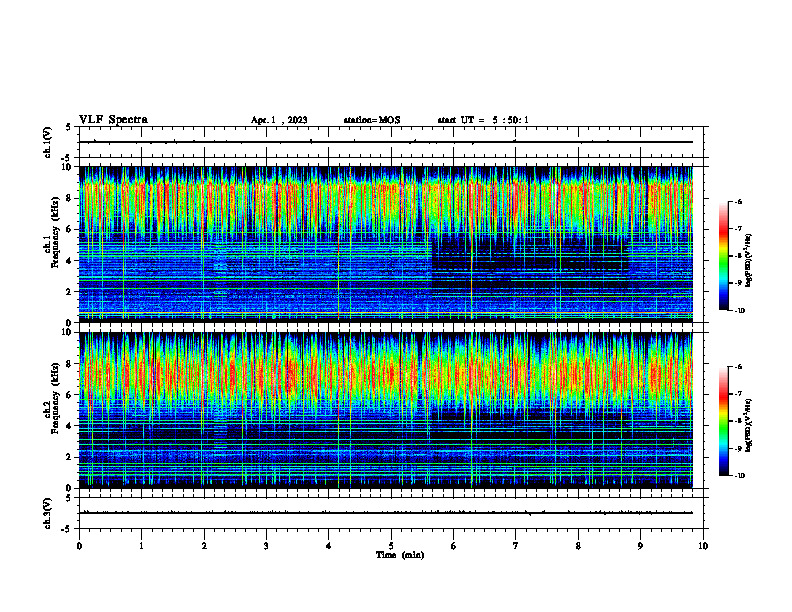Viewport: 792px width, 612px height.
Task: Click the '4' kHz tick label of the ch.2 spectrogram
Action: point(70,426)
